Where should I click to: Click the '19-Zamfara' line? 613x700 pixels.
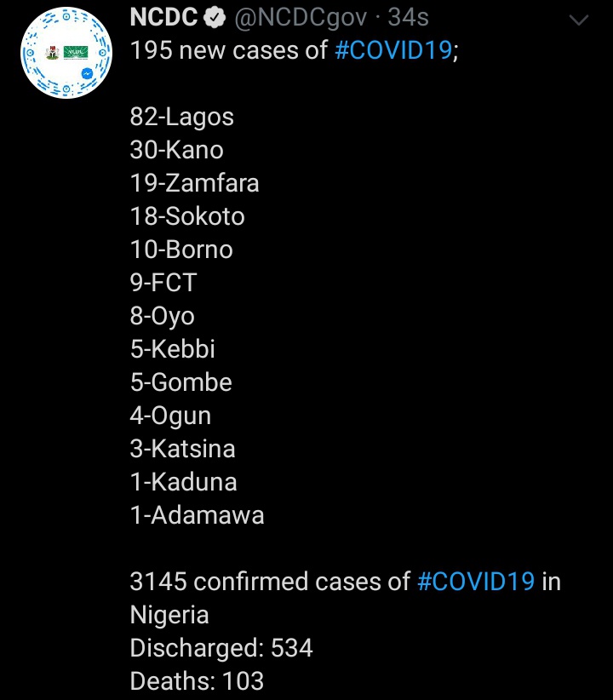(x=194, y=183)
